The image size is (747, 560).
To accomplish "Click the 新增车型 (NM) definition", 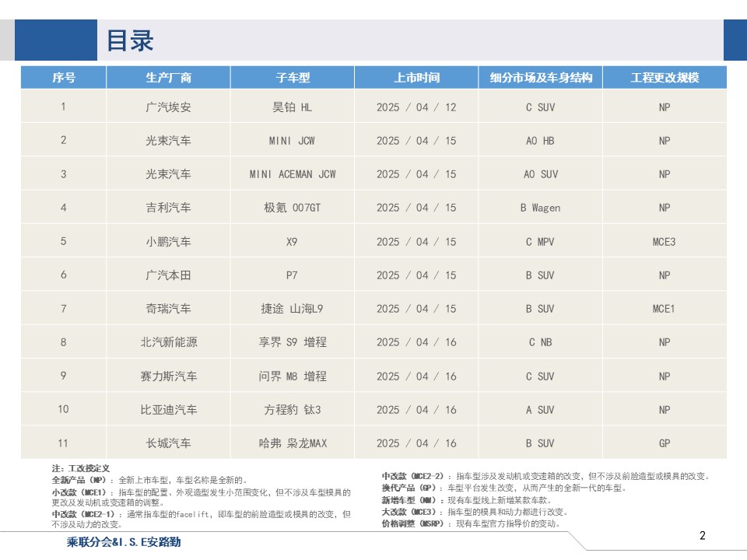I will [468, 500].
